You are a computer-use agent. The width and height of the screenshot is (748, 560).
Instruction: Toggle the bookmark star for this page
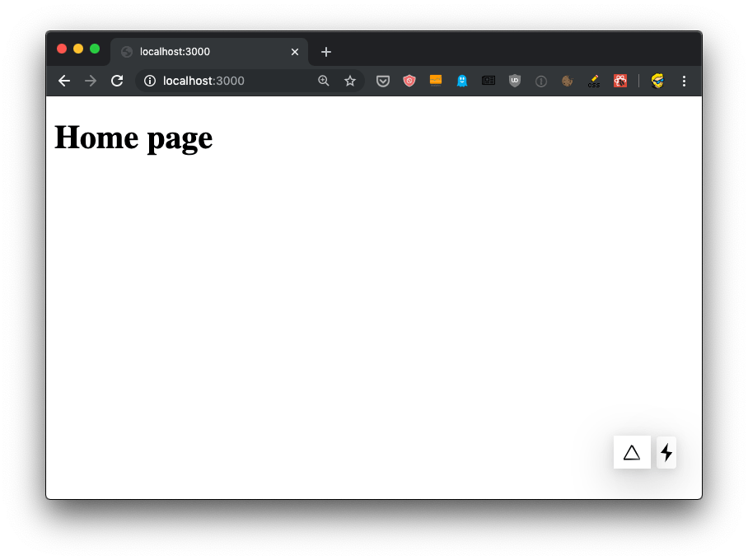(x=349, y=81)
